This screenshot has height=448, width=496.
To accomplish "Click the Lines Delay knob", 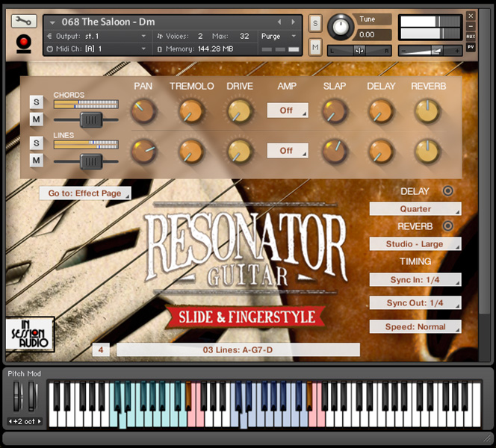I will click(381, 151).
